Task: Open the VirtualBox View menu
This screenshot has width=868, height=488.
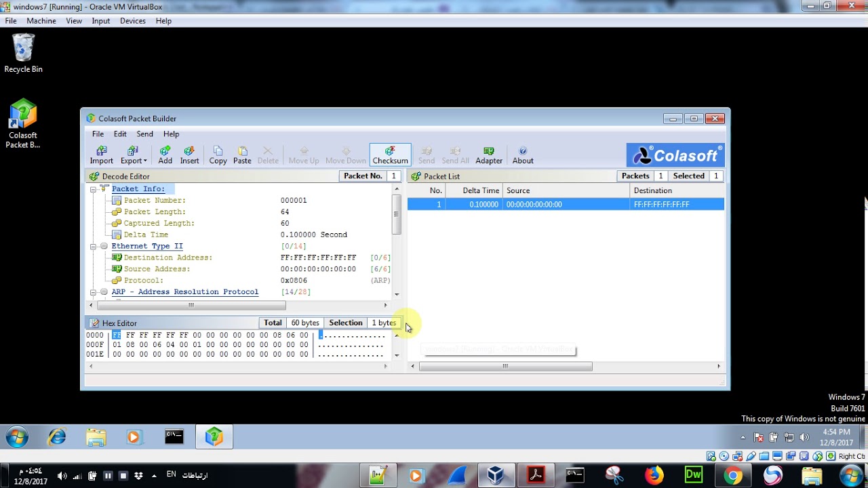Action: tap(74, 21)
